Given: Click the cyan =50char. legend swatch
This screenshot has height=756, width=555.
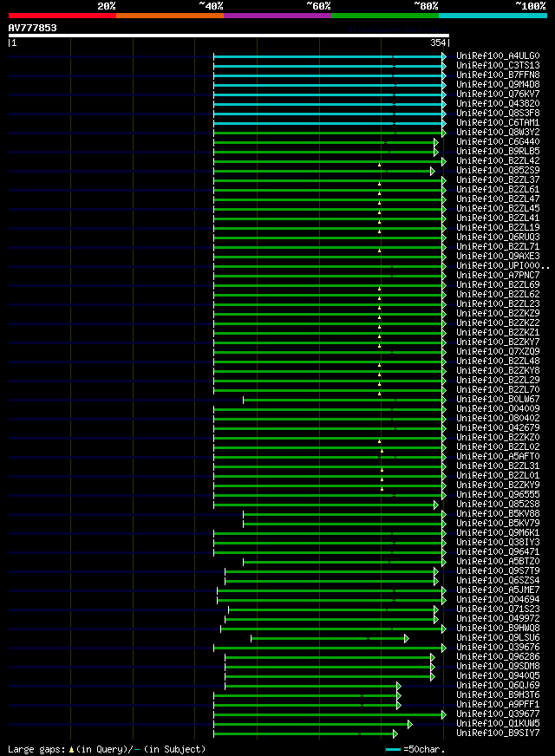Looking at the screenshot, I should click(394, 750).
